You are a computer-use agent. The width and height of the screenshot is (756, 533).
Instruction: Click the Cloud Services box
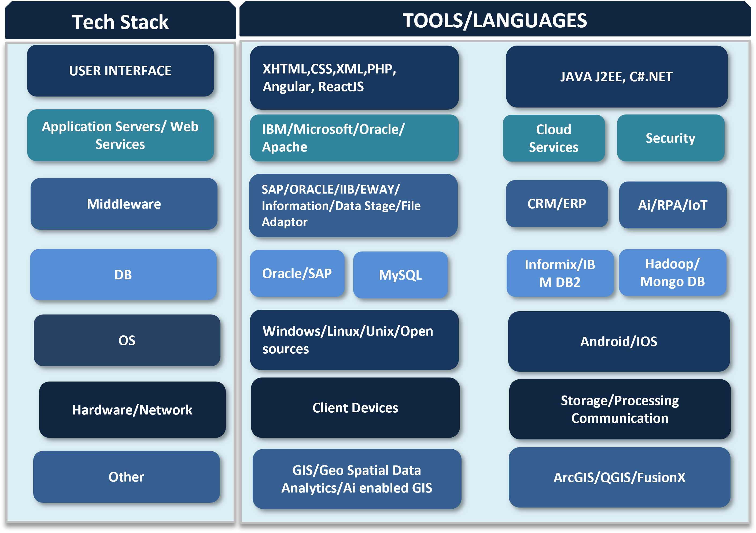click(554, 138)
